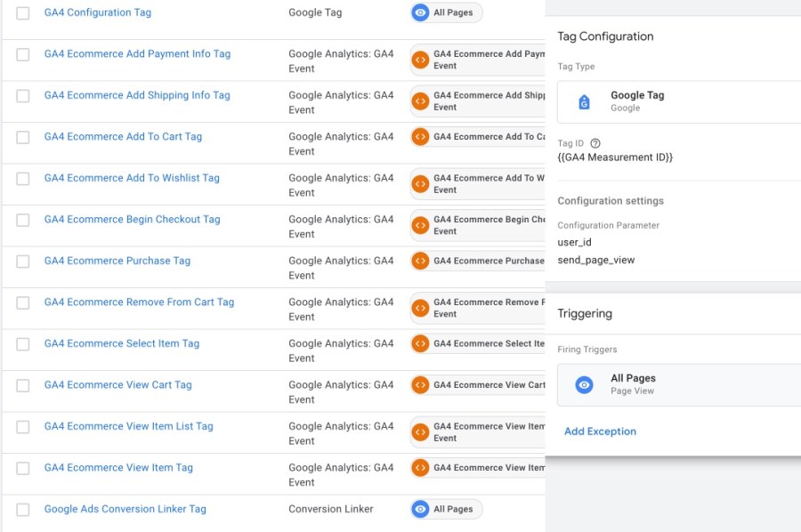Viewport: 801px width, 532px height.
Task: Click the orange trigger icon for Add Payment Info
Action: click(x=420, y=60)
